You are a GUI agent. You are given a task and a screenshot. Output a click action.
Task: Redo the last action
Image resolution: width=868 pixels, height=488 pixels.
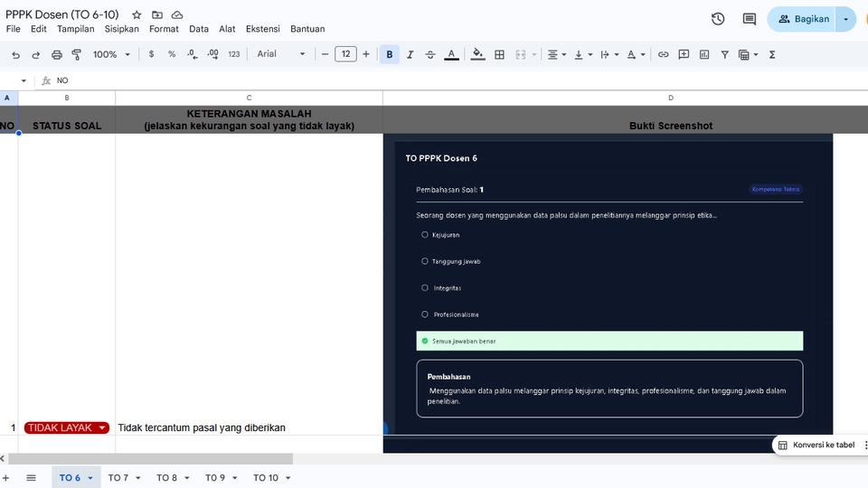coord(36,55)
